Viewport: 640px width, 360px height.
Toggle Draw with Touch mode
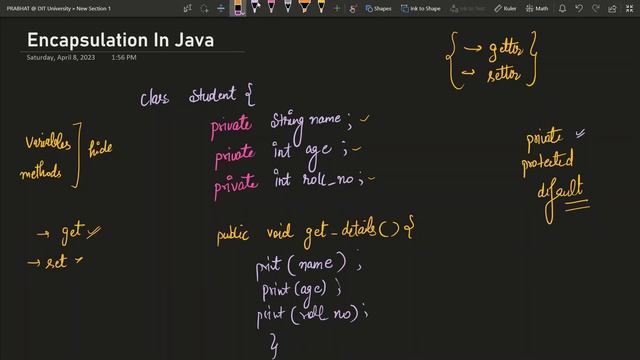[x=353, y=8]
